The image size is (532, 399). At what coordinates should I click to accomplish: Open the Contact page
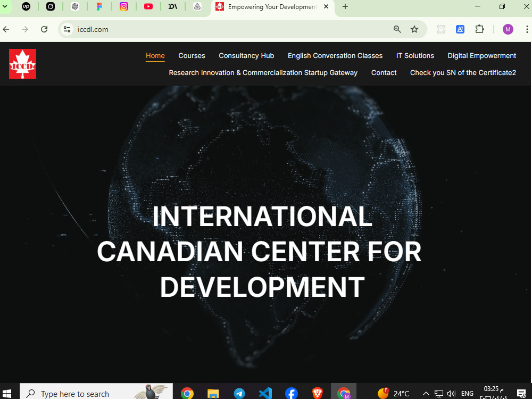(x=384, y=72)
